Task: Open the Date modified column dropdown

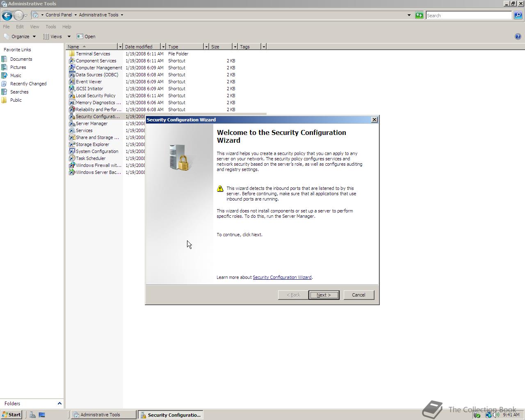Action: tap(163, 47)
